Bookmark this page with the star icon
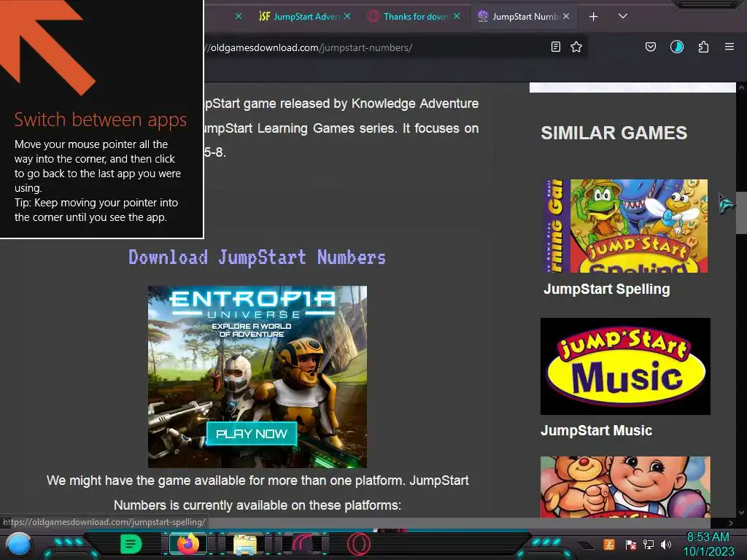The width and height of the screenshot is (747, 560). point(576,47)
